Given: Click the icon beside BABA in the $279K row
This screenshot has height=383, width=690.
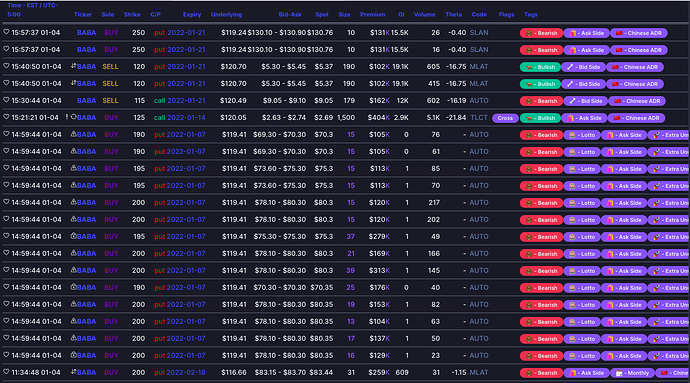Looking at the screenshot, I should 73,236.
